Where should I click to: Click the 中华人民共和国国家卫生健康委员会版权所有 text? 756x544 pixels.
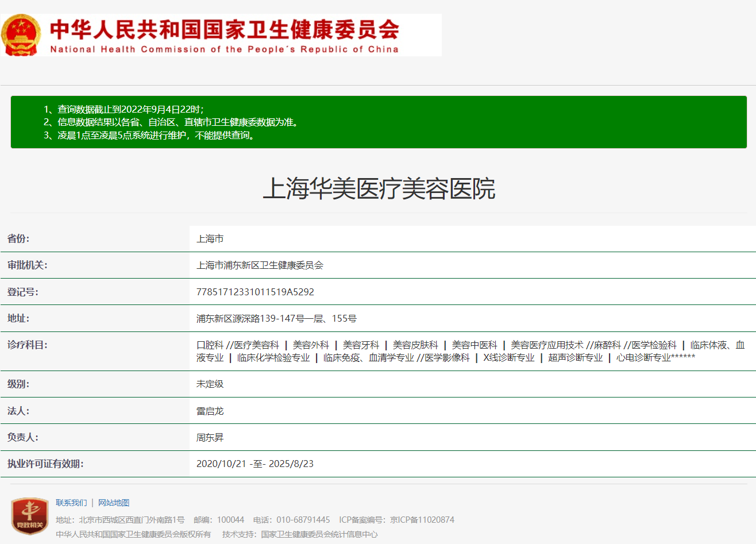[x=133, y=534]
